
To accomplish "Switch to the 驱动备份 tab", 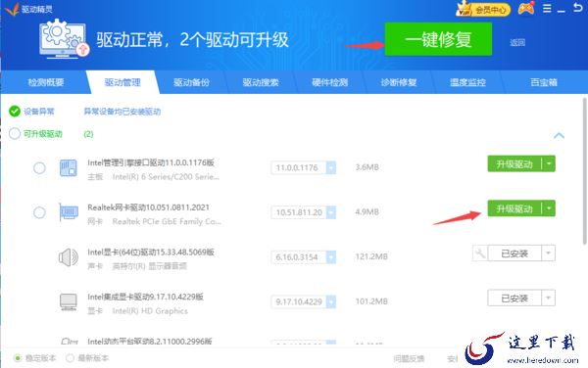I will coord(192,82).
